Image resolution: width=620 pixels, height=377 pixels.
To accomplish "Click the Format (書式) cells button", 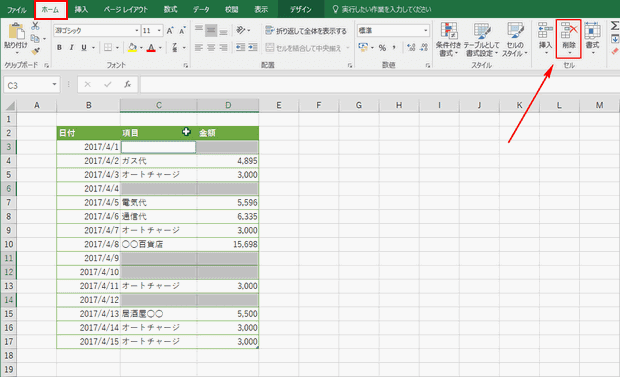I will pyautogui.click(x=592, y=38).
